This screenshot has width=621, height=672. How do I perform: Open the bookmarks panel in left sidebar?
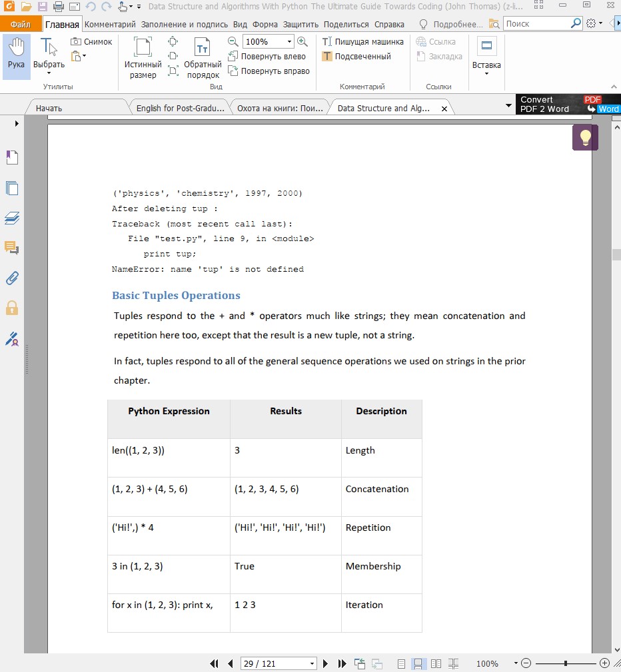pyautogui.click(x=12, y=158)
